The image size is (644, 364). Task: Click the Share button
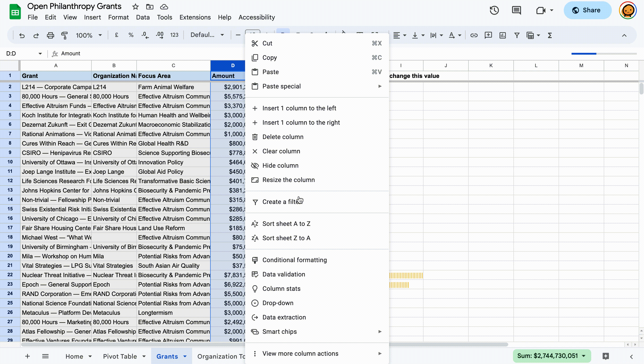point(587,10)
